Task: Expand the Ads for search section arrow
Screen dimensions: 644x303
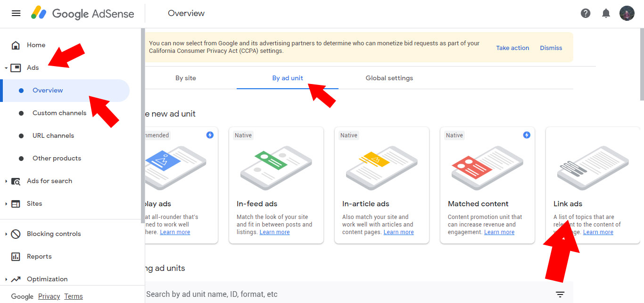Action: pyautogui.click(x=6, y=181)
